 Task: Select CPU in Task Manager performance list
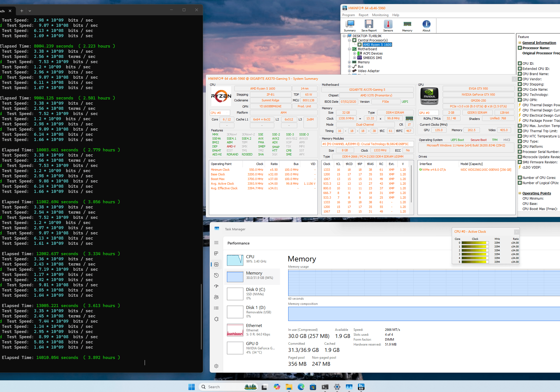coord(252,260)
